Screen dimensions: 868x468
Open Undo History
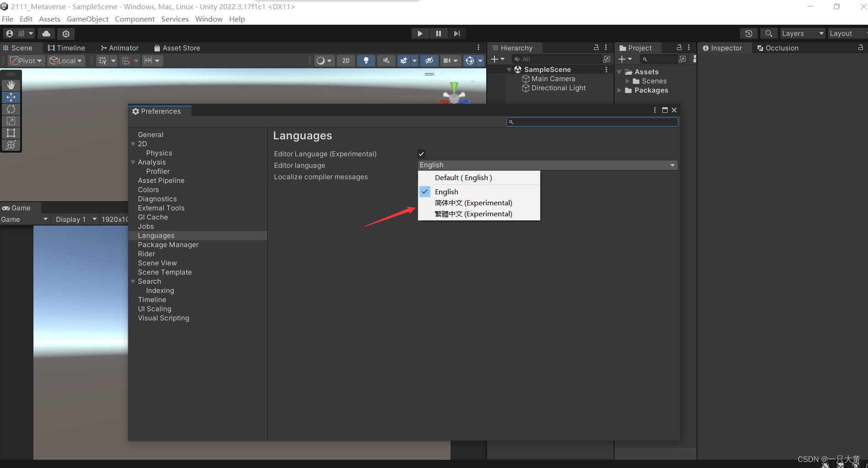749,33
